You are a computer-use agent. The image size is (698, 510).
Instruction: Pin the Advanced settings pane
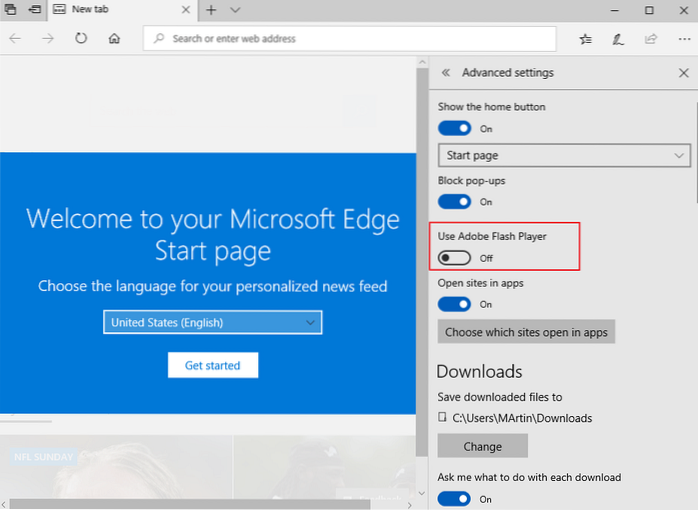[x=684, y=73]
